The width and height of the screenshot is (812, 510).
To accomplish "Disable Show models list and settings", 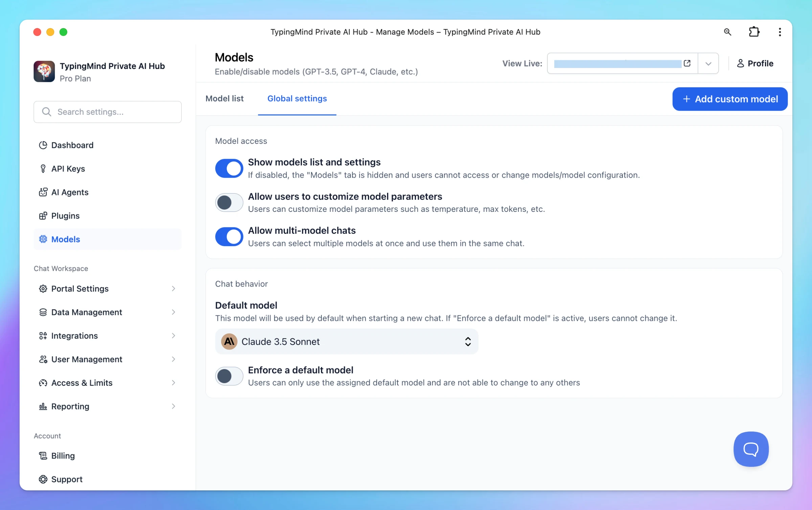I will pos(229,168).
